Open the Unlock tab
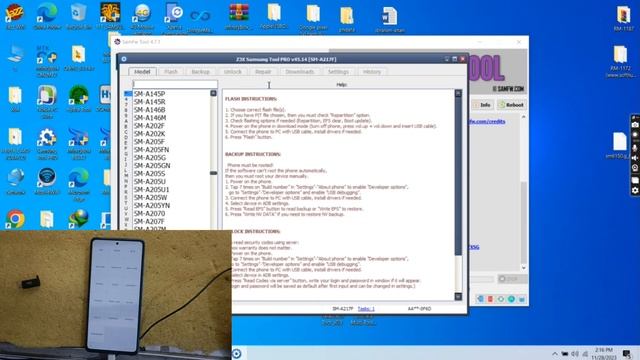Screen dimensions: 640x360 point(233,71)
